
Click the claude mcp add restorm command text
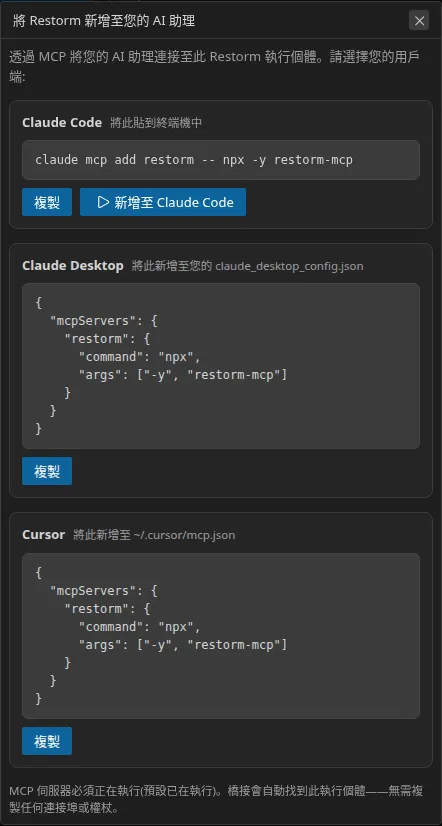tap(194, 160)
